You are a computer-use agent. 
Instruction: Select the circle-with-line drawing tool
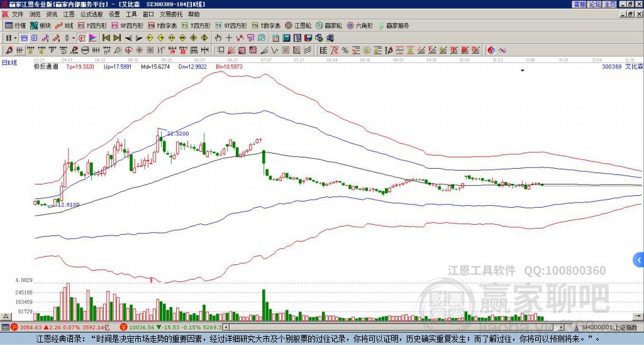tap(85, 50)
